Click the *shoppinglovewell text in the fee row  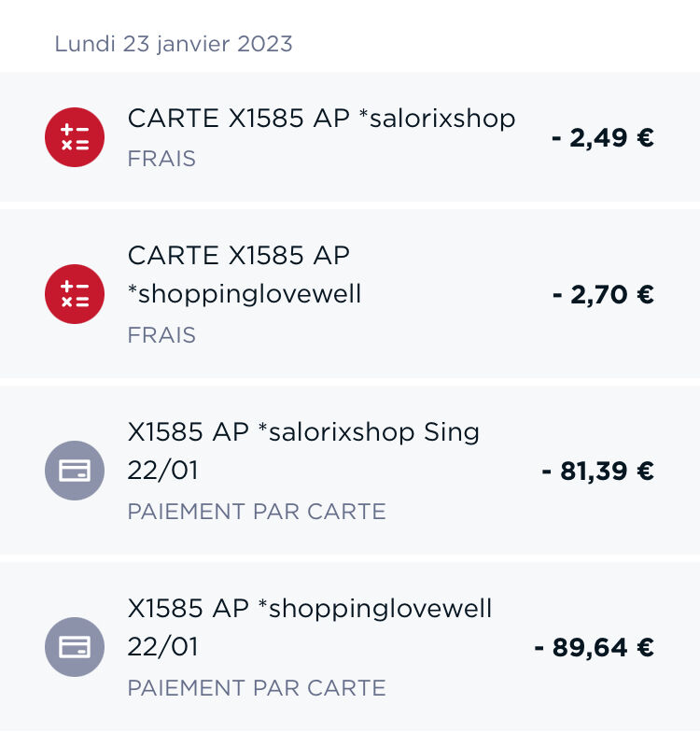pyautogui.click(x=245, y=295)
